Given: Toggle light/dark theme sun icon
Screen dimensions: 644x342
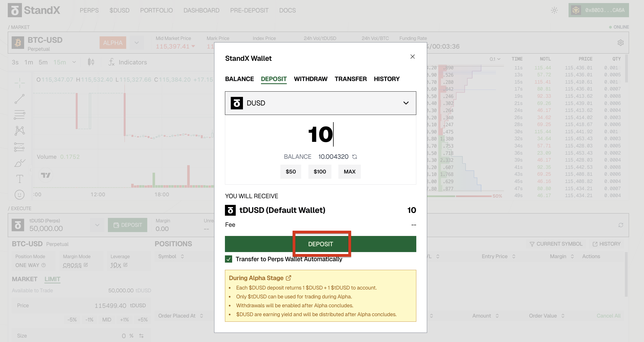Looking at the screenshot, I should (554, 10).
